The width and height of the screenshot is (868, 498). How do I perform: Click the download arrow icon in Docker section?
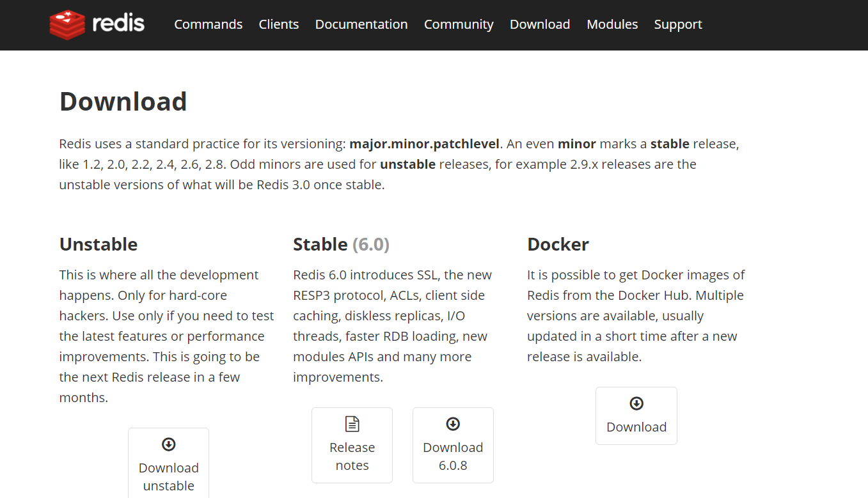point(636,403)
